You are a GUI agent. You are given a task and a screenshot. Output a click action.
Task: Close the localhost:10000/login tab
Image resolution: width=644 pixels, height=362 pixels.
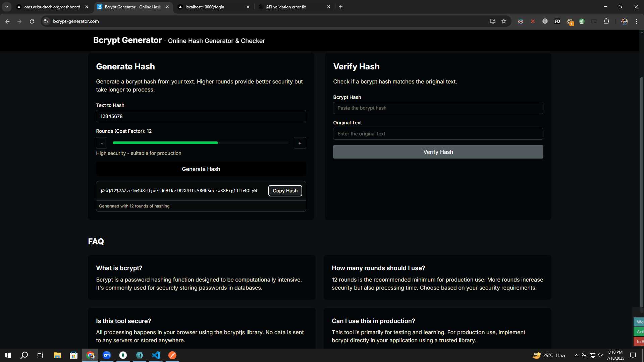[x=248, y=7]
